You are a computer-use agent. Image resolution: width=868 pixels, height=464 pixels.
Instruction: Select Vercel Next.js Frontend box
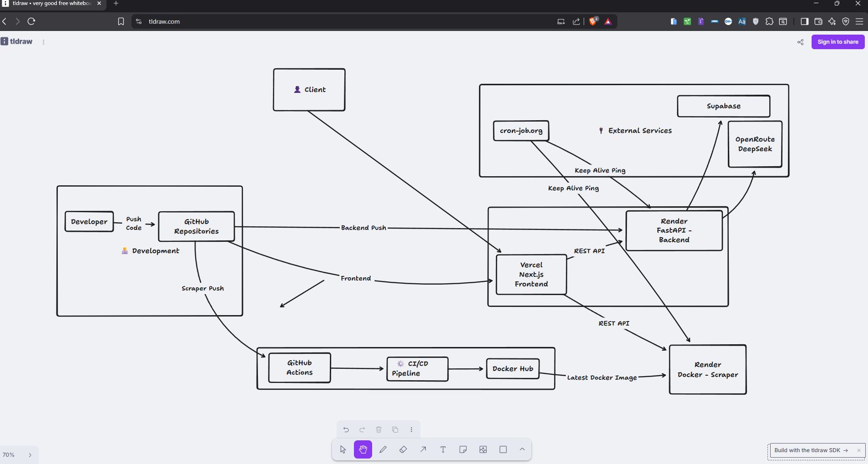(x=531, y=275)
